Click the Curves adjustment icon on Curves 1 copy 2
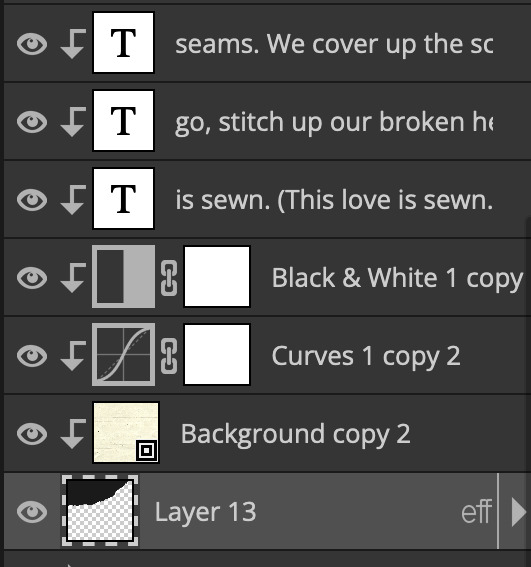This screenshot has height=567, width=531. 123,355
